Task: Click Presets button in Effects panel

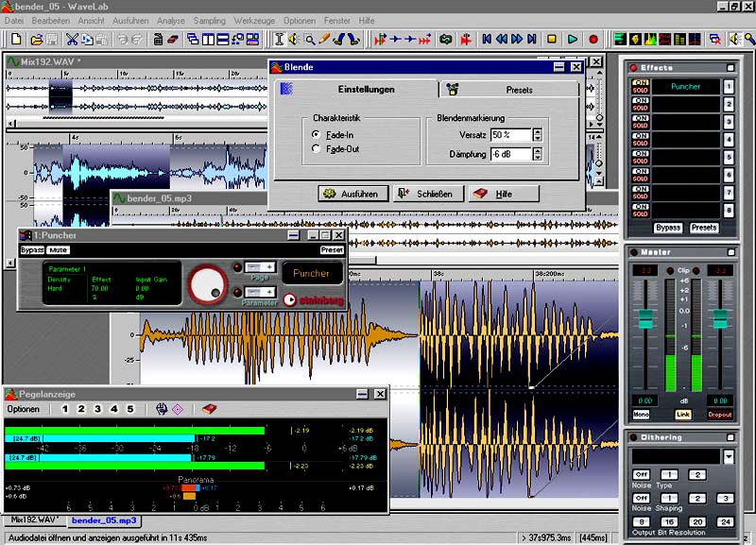Action: [x=703, y=228]
